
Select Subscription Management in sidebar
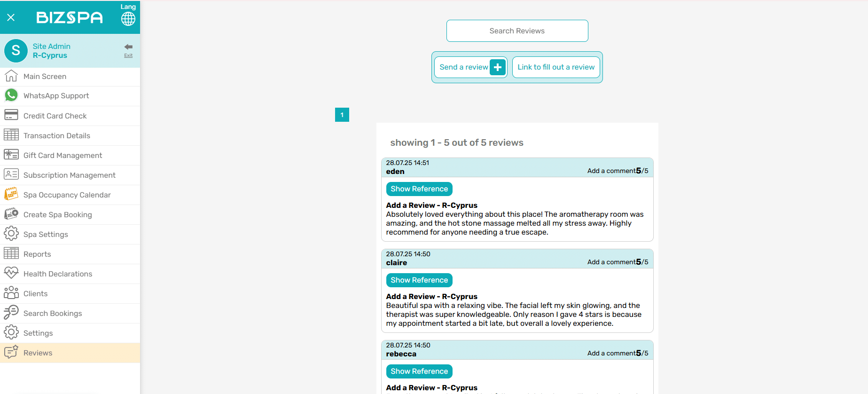pyautogui.click(x=69, y=175)
